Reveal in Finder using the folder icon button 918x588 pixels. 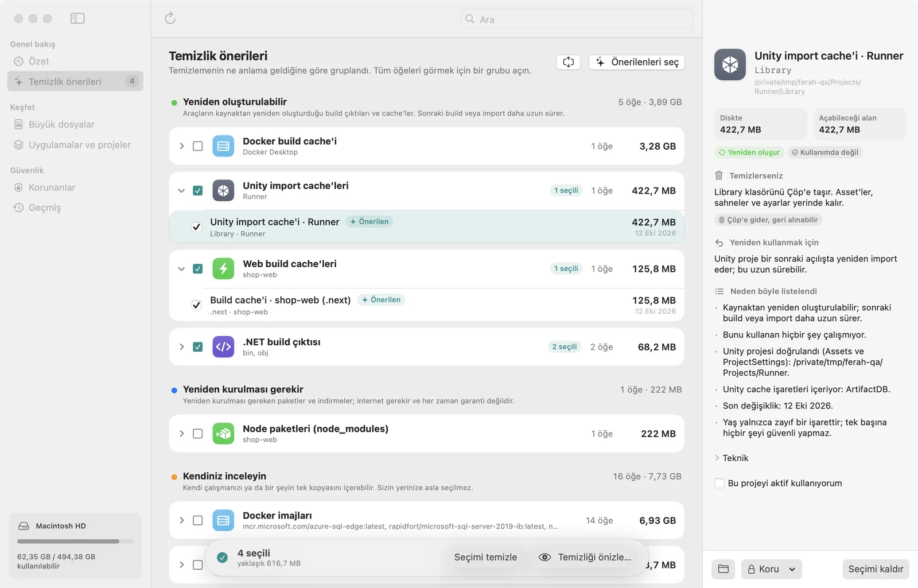(723, 569)
